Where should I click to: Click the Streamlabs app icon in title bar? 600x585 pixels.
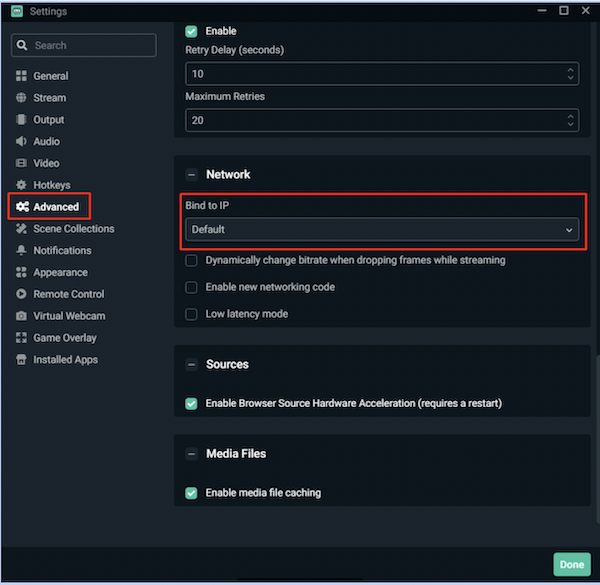click(17, 11)
